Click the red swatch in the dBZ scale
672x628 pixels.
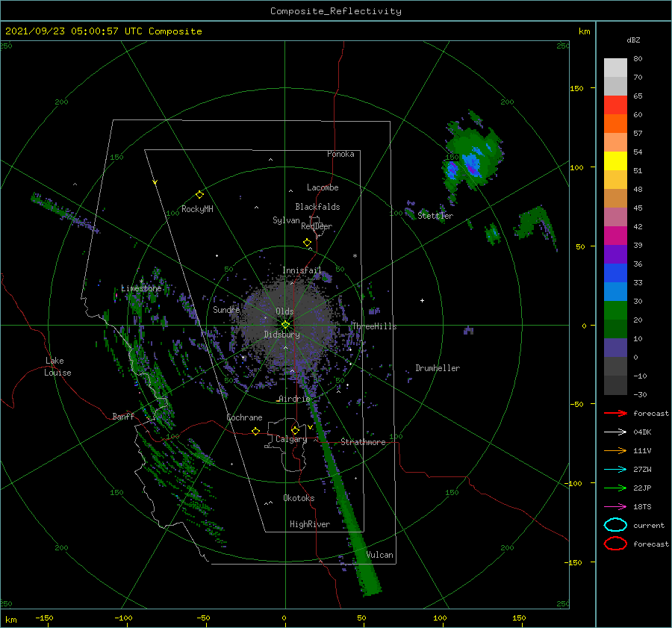pos(615,105)
